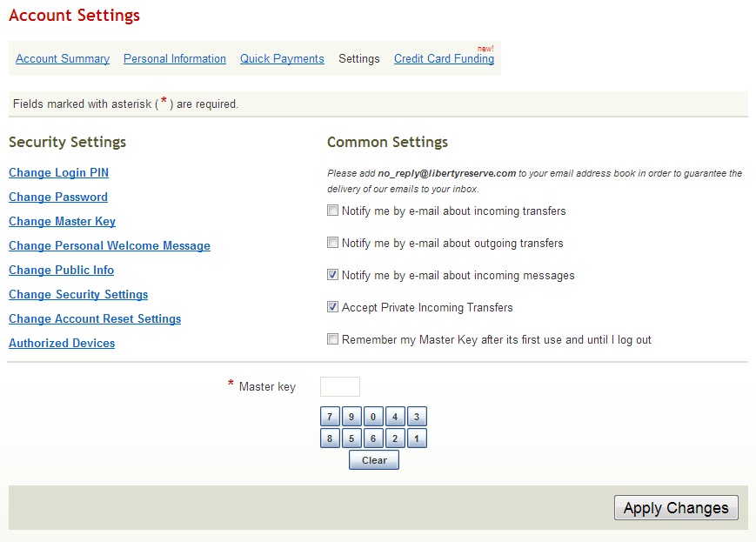The image size is (756, 542).
Task: Open the Quick Payments tab
Action: (x=282, y=59)
